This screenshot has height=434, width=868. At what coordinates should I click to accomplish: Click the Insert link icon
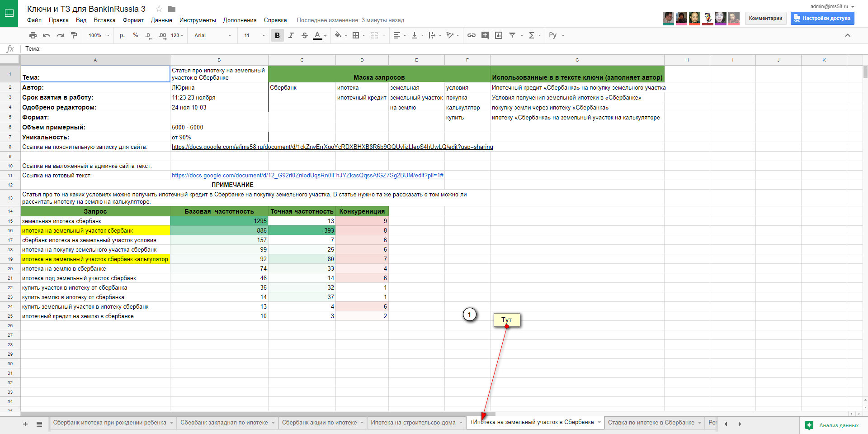point(471,35)
